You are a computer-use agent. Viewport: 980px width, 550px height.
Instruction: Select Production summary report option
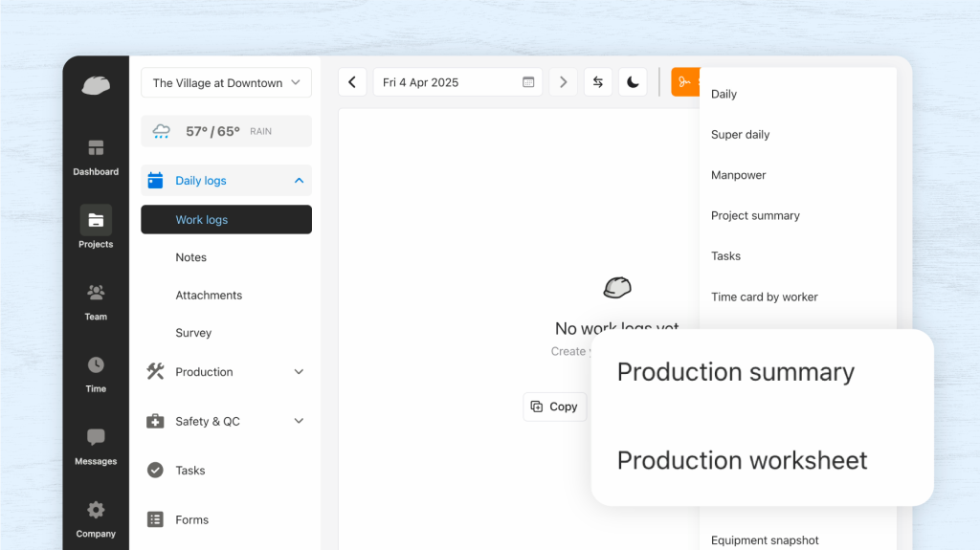(735, 372)
